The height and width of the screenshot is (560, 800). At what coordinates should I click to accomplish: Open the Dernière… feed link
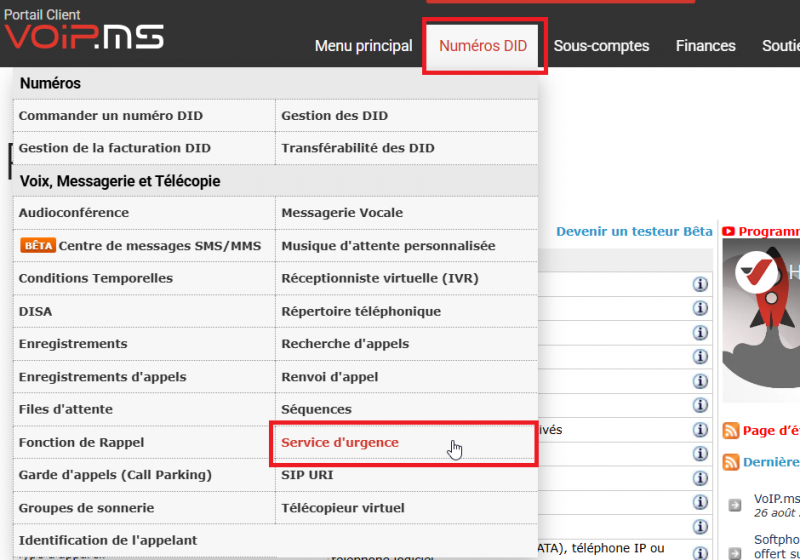(x=771, y=462)
